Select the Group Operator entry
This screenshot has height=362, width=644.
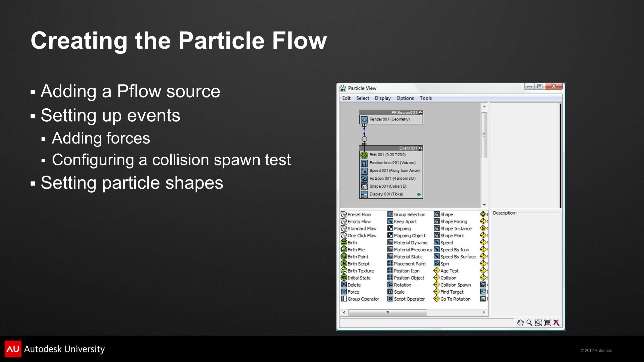pos(360,299)
